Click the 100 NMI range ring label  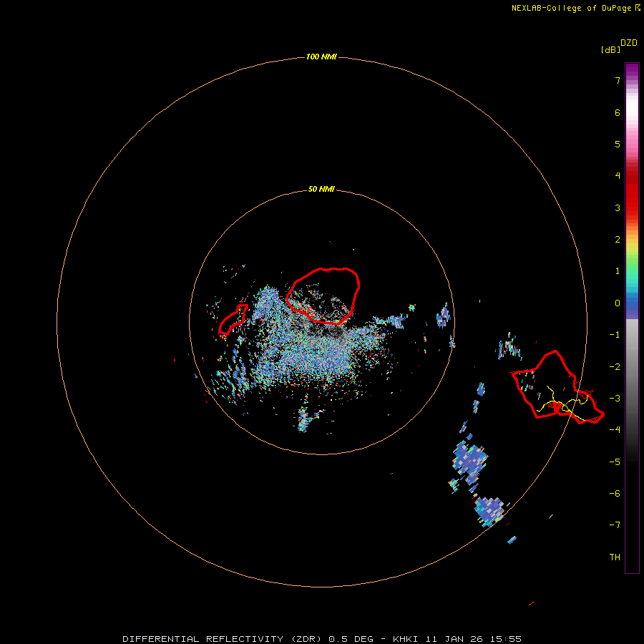[x=321, y=57]
